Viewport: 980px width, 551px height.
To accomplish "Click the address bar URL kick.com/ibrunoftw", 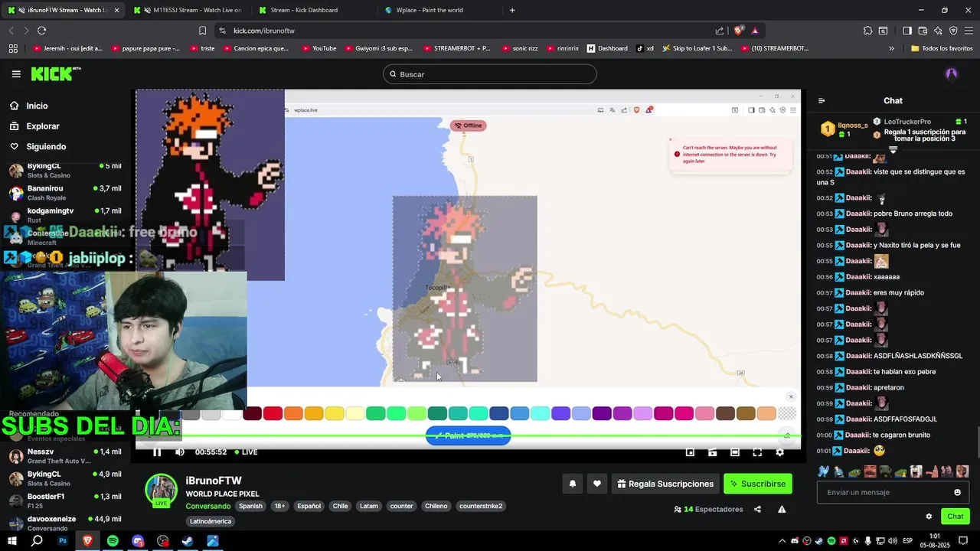I will (264, 31).
